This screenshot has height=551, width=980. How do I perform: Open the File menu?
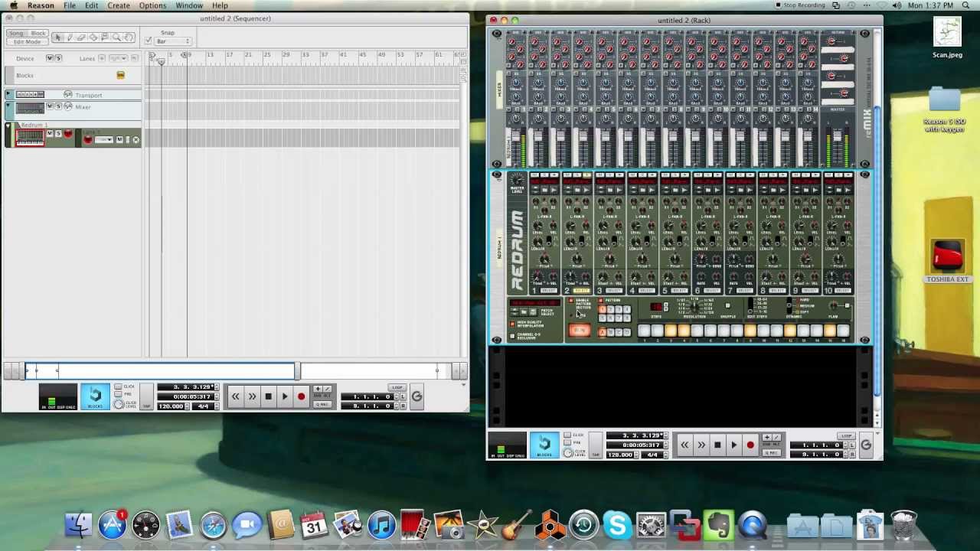coord(69,5)
